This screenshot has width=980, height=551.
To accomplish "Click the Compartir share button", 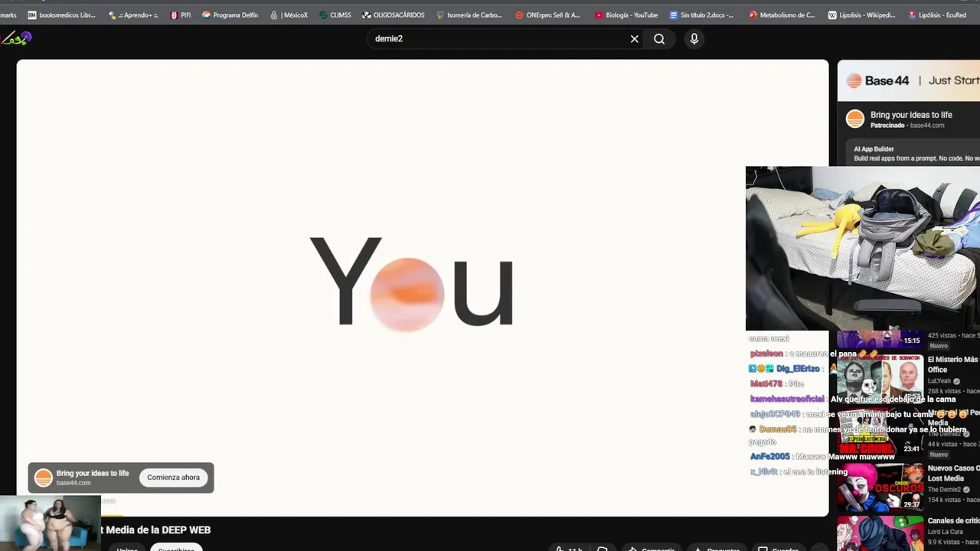I will click(652, 549).
